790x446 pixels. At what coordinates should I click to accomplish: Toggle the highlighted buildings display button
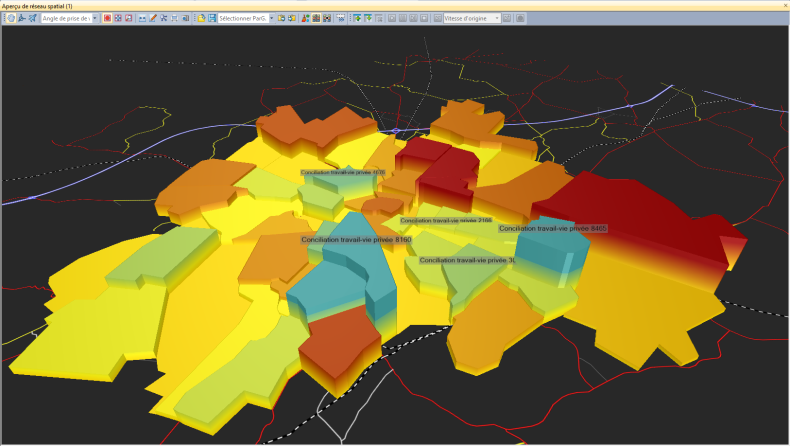[x=316, y=18]
